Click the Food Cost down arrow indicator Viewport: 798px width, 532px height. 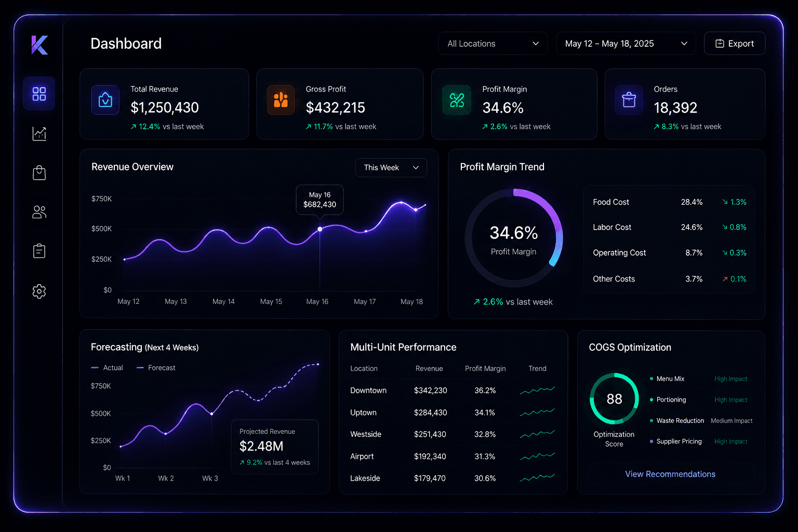[x=725, y=202]
